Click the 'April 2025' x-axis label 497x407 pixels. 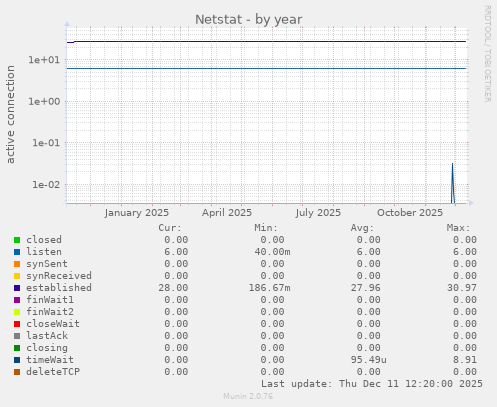[x=227, y=213]
